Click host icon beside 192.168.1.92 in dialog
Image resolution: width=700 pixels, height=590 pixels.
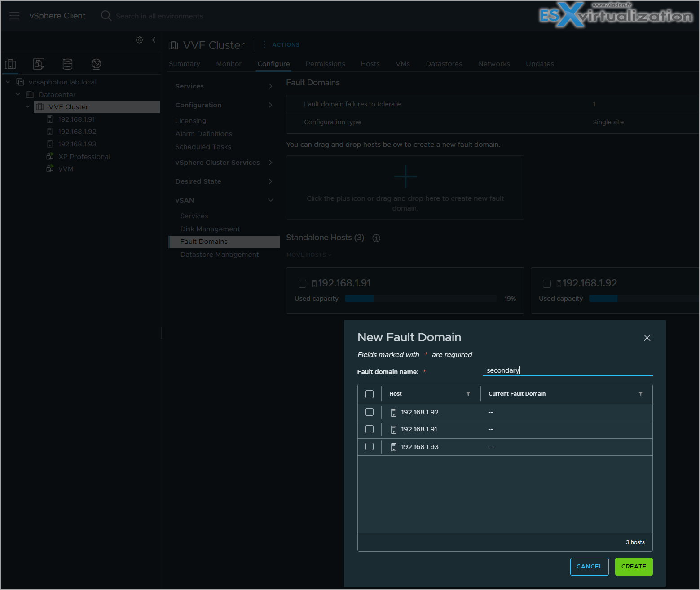394,412
